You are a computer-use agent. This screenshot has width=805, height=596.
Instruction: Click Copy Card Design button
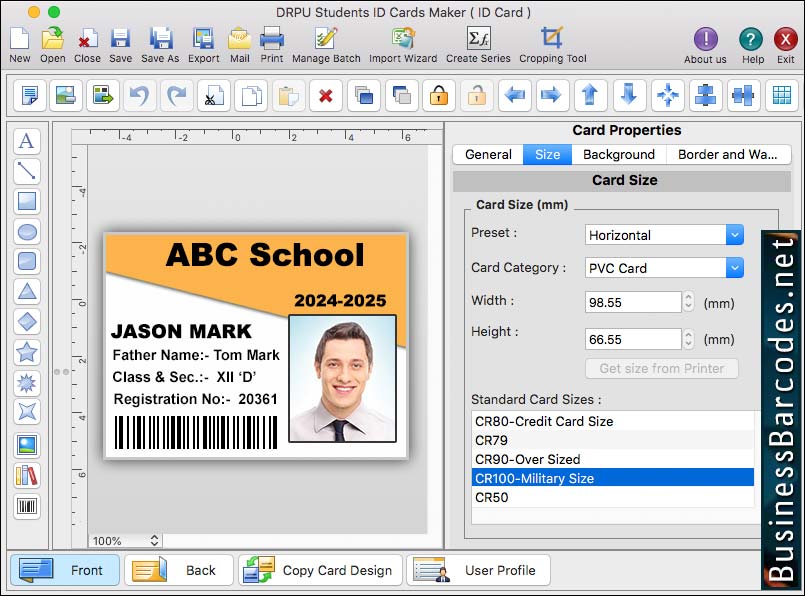(320, 570)
